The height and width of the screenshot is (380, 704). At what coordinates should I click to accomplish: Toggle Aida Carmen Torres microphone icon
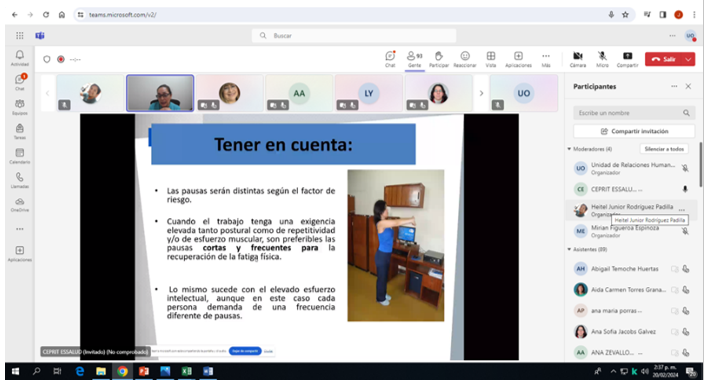tap(686, 290)
